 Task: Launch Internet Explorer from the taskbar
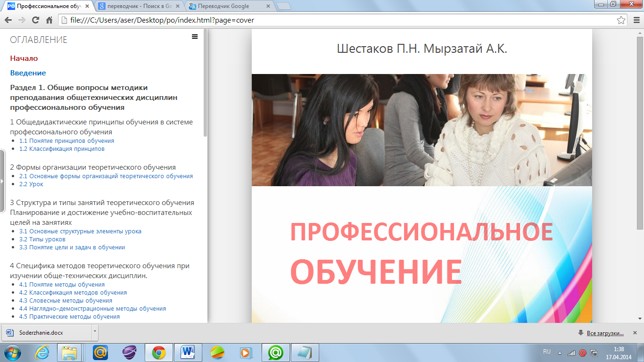coord(42,352)
